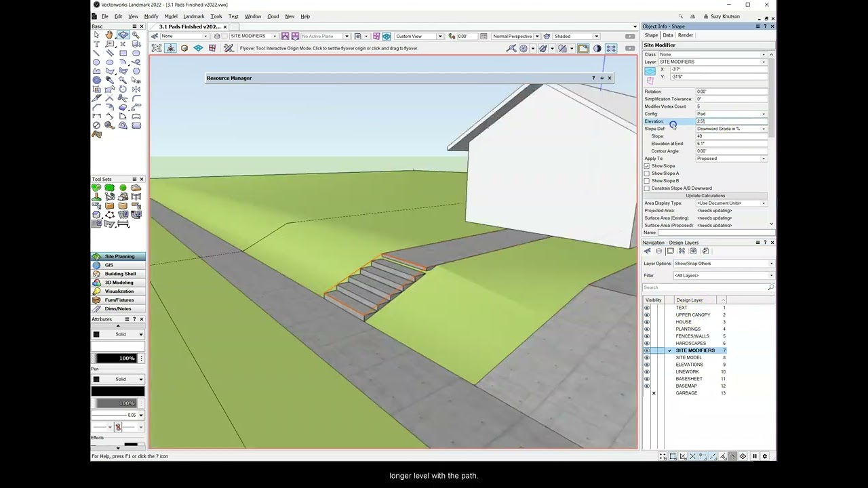The width and height of the screenshot is (868, 488).
Task: Select the Rounded Rectangle tool
Action: (x=136, y=53)
